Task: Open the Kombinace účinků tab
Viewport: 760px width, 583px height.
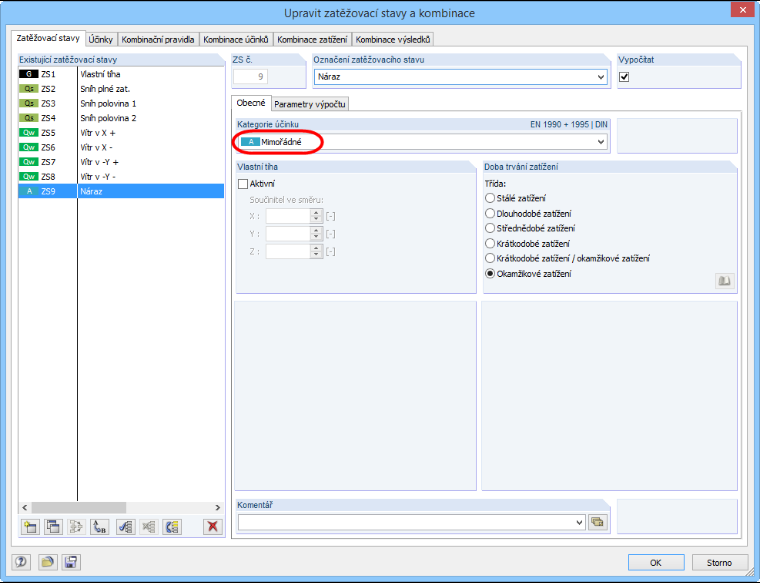Action: tap(236, 39)
